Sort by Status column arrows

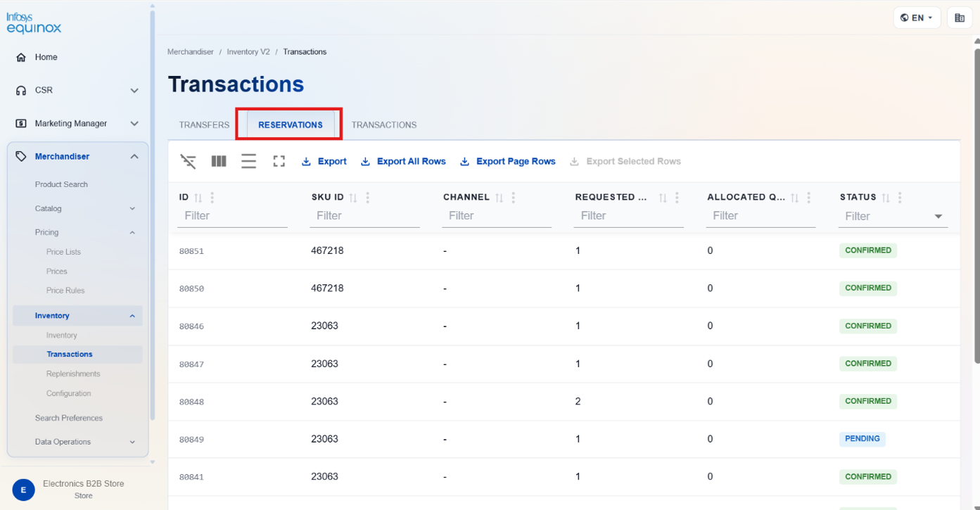(886, 198)
